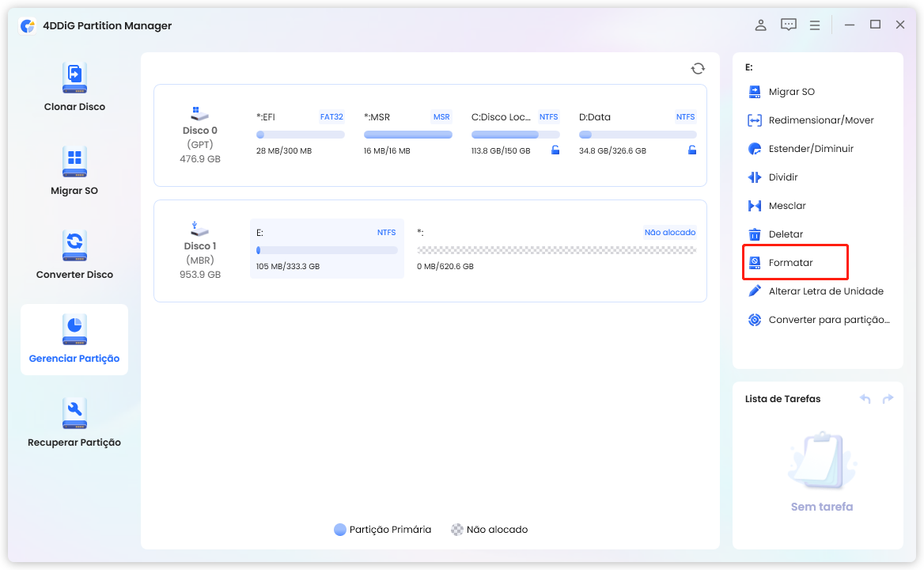Click Dividir partition option
Image resolution: width=924 pixels, height=570 pixels.
[782, 177]
